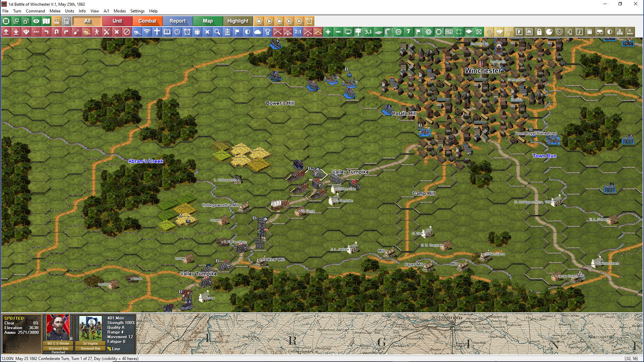
Task: Click the rewind replay button
Action: (x=259, y=21)
